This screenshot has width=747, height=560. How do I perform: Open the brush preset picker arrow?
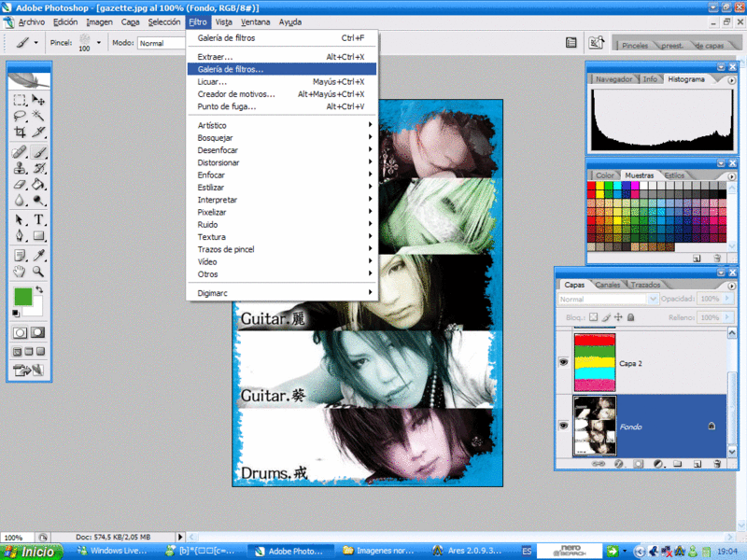click(x=99, y=43)
